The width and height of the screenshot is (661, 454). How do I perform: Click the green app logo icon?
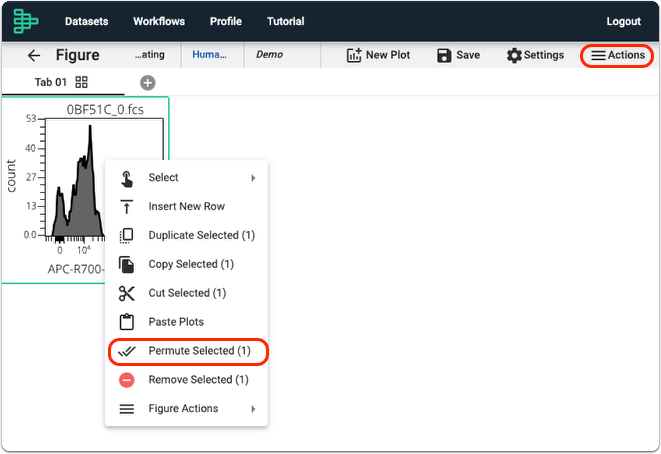(x=26, y=21)
